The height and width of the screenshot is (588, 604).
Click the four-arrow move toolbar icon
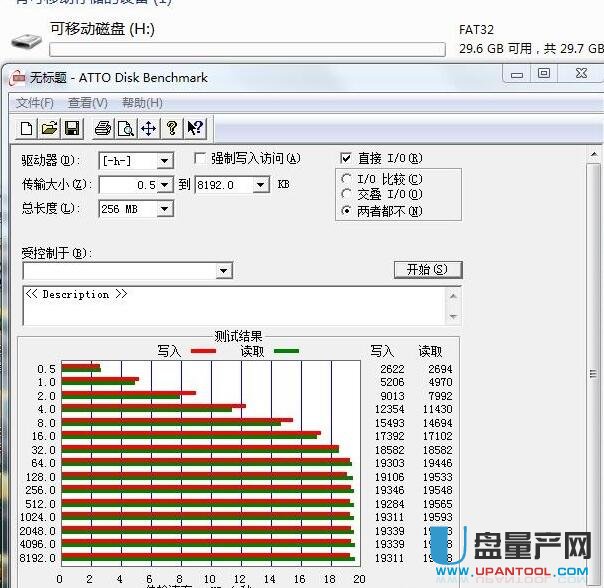pyautogui.click(x=148, y=128)
